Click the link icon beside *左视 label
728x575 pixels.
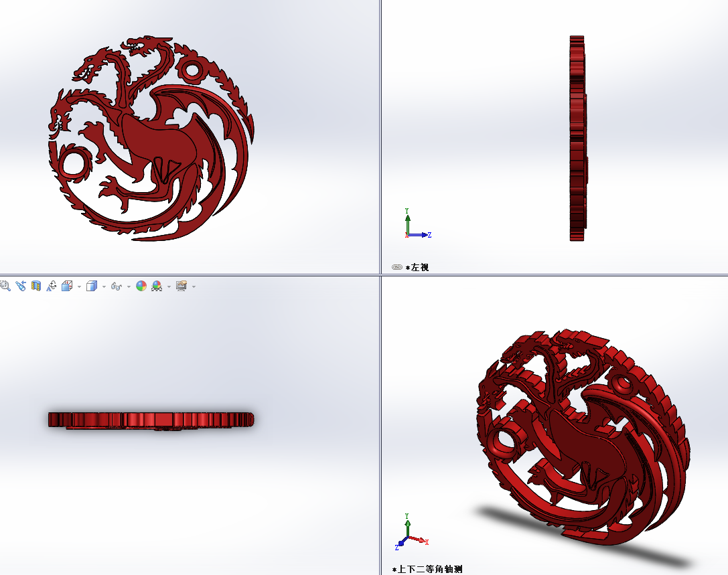pyautogui.click(x=397, y=267)
